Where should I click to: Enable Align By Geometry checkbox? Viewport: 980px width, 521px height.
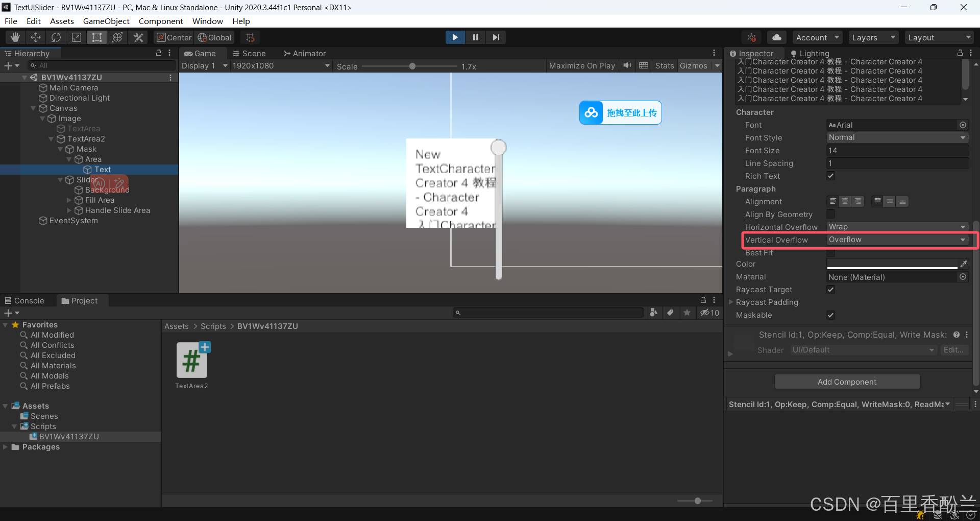pos(830,215)
